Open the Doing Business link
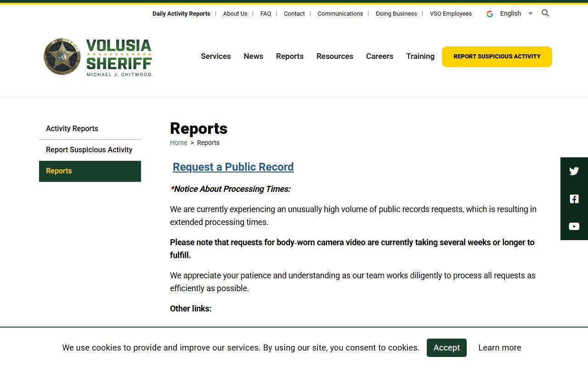The width and height of the screenshot is (588, 368). (396, 14)
